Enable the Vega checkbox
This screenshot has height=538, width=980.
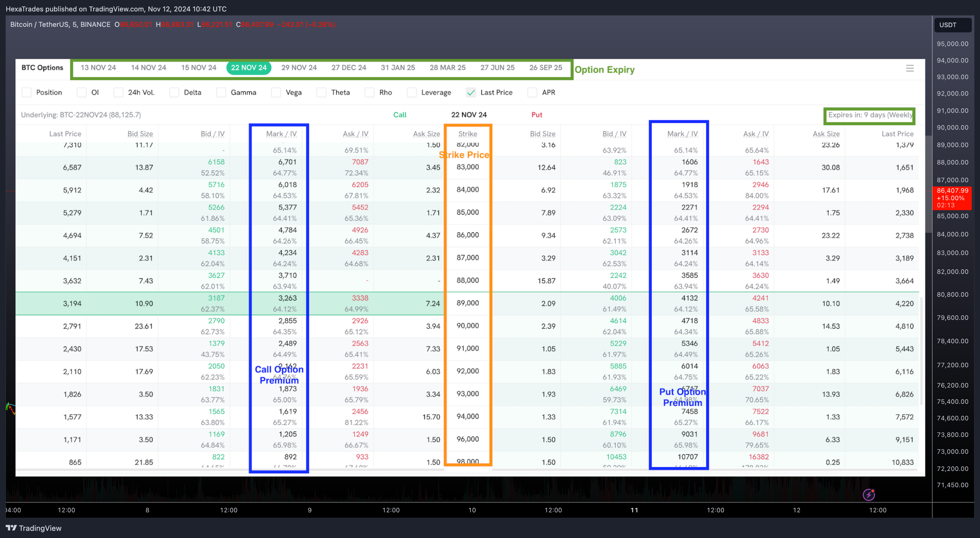(x=276, y=93)
